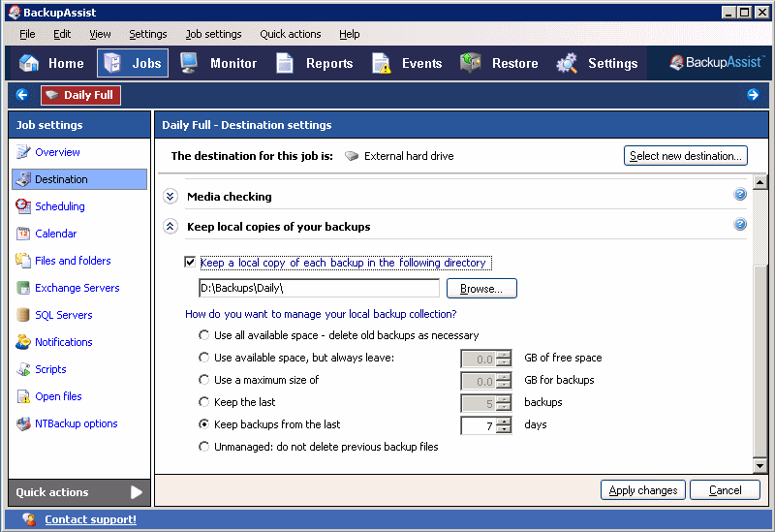Click the blue back arrow icon
Screen dimensions: 775x532
click(x=21, y=94)
